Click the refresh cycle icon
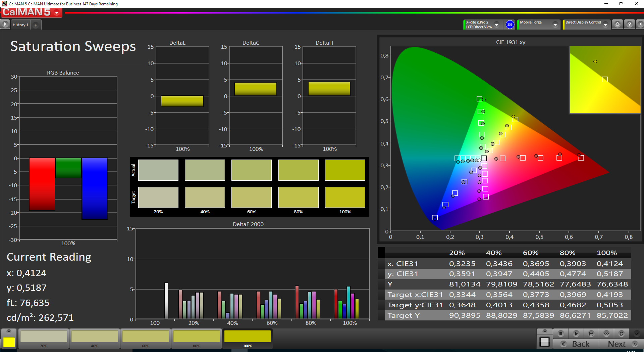The width and height of the screenshot is (644, 352). (622, 334)
